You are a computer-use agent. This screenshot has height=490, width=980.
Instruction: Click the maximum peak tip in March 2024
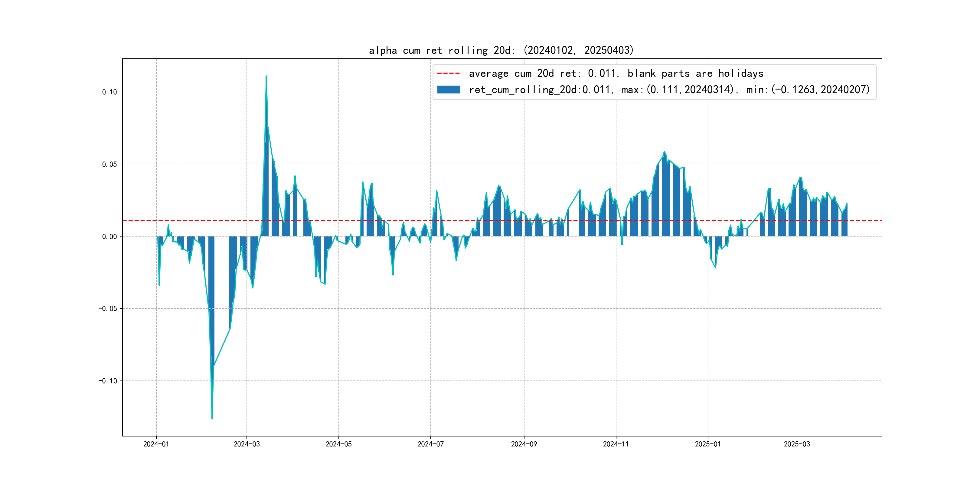coord(266,77)
